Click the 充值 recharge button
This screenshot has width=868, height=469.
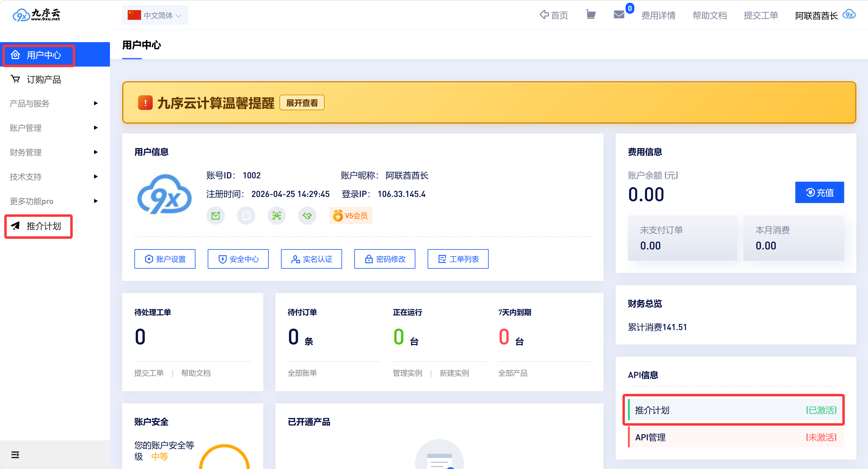819,192
